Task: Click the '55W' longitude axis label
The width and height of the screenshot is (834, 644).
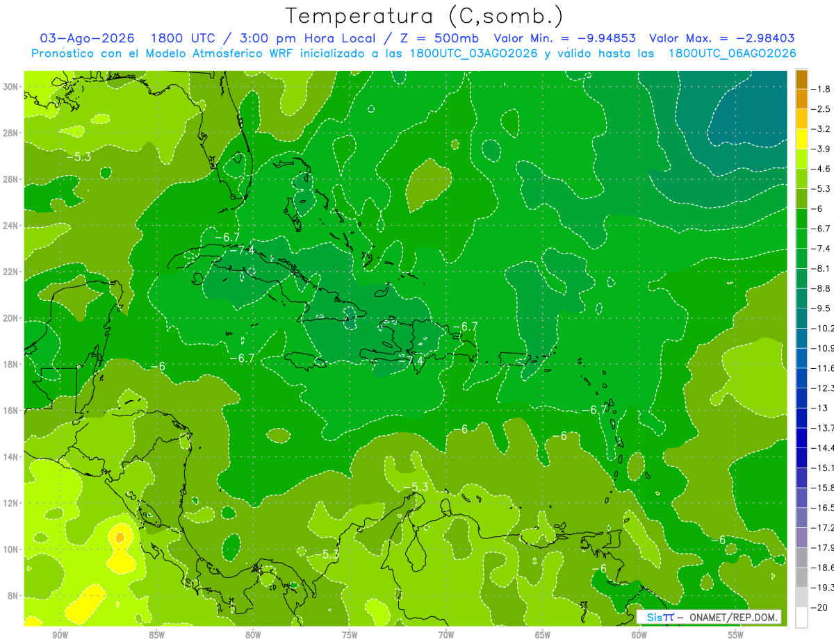Action: coord(736,635)
